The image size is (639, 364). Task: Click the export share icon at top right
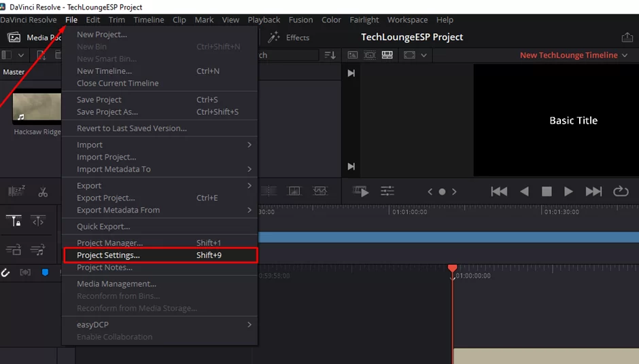click(627, 37)
